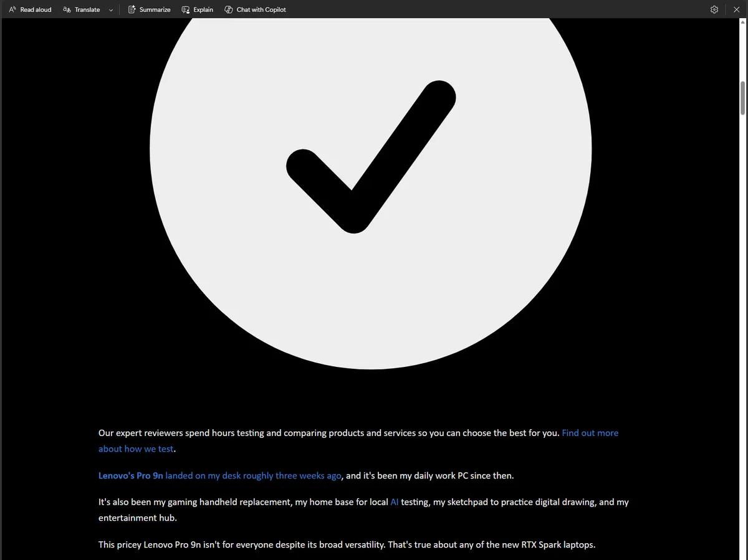The image size is (748, 560).
Task: Select the Explain tool
Action: pyautogui.click(x=197, y=9)
